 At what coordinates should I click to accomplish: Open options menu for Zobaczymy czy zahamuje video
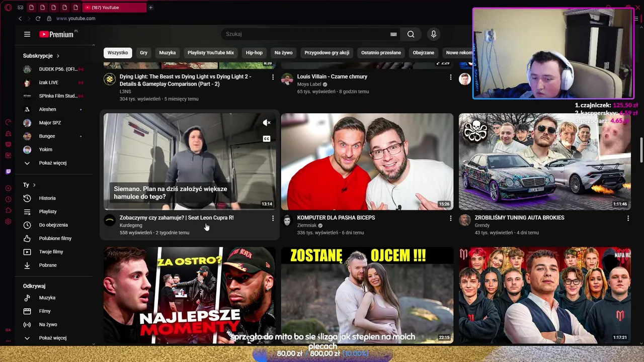pyautogui.click(x=273, y=218)
